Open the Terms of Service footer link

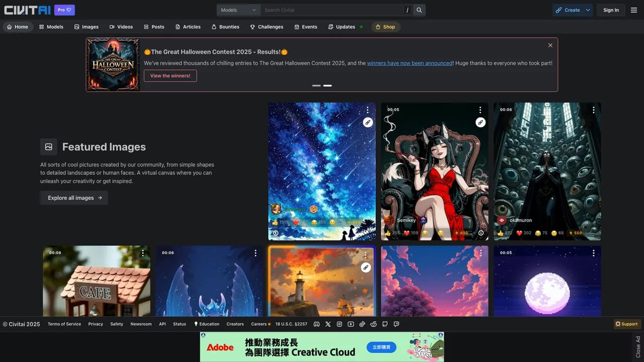click(64, 324)
